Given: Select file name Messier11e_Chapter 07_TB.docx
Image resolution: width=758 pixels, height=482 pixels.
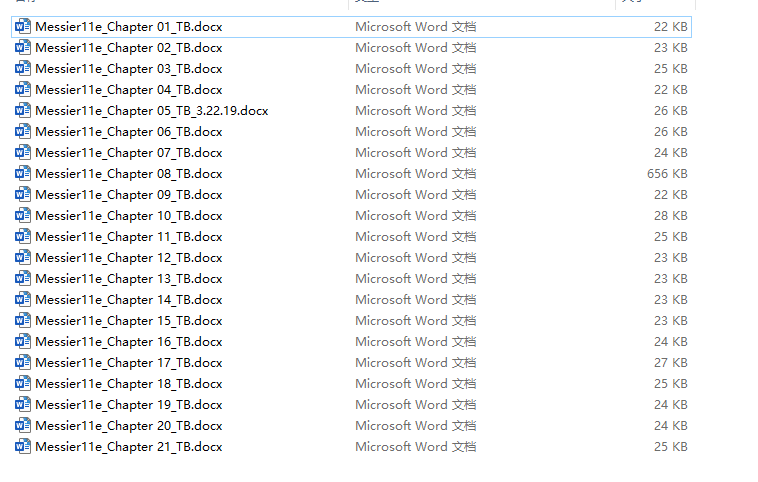Looking at the screenshot, I should [129, 153].
